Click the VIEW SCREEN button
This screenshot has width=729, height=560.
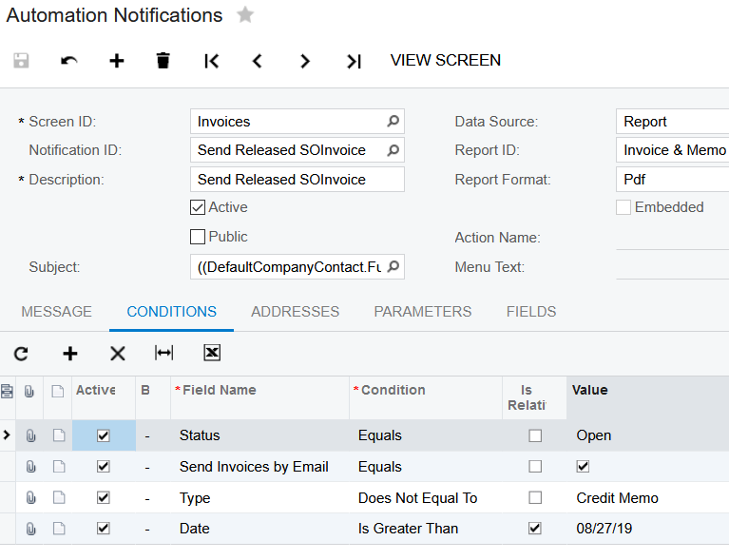[x=446, y=60]
